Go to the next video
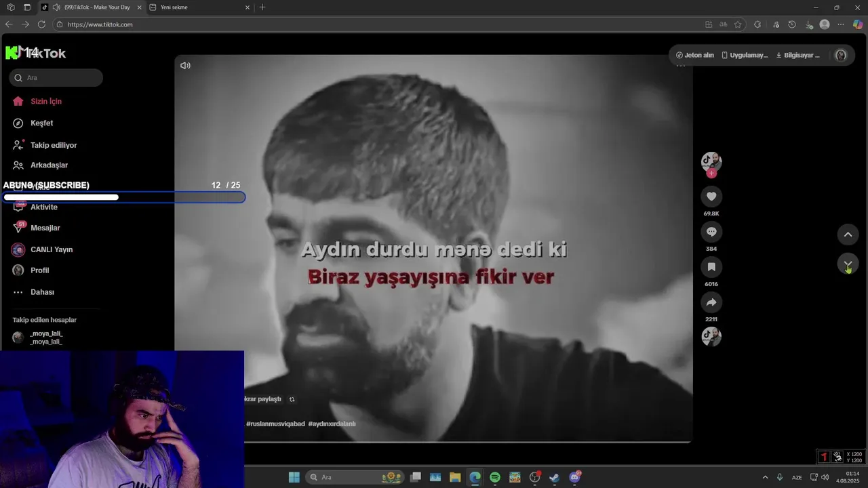 848,264
